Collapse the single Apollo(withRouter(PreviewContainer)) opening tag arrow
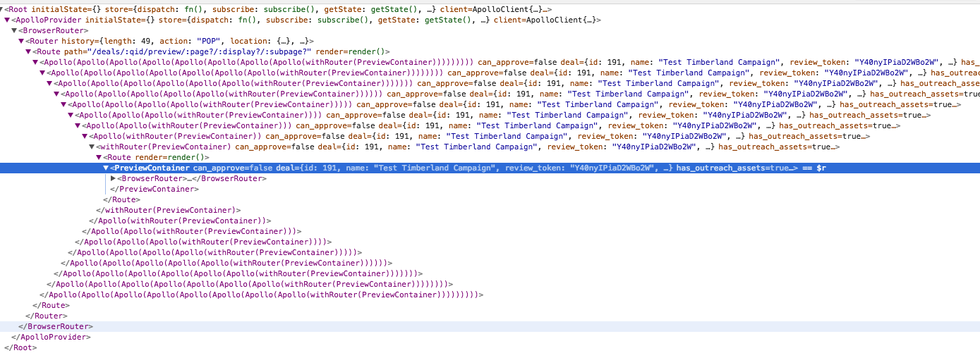The image size is (980, 353). pyautogui.click(x=85, y=136)
